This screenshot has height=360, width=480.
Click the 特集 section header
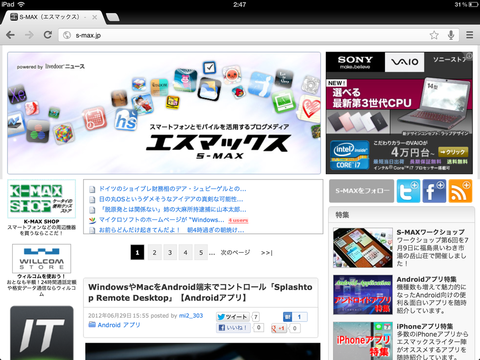(x=401, y=215)
